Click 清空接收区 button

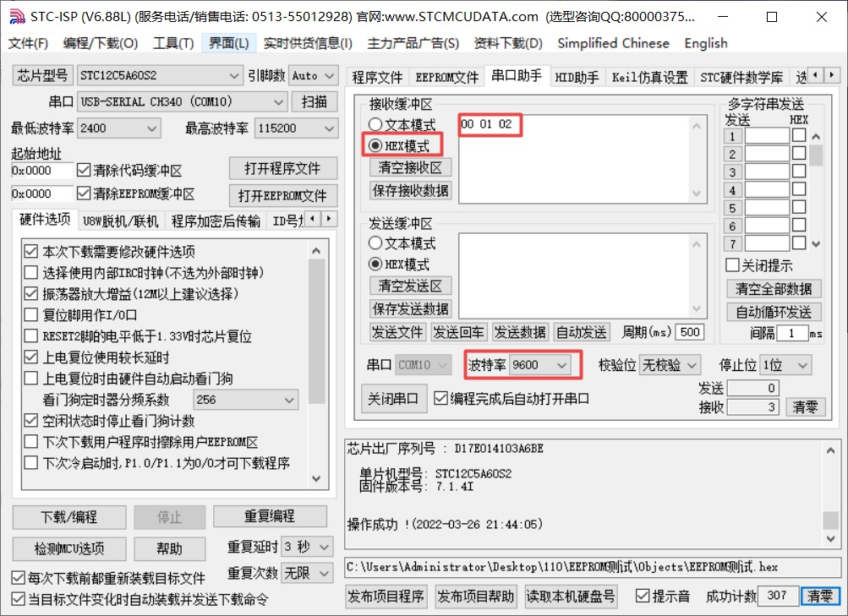(411, 167)
